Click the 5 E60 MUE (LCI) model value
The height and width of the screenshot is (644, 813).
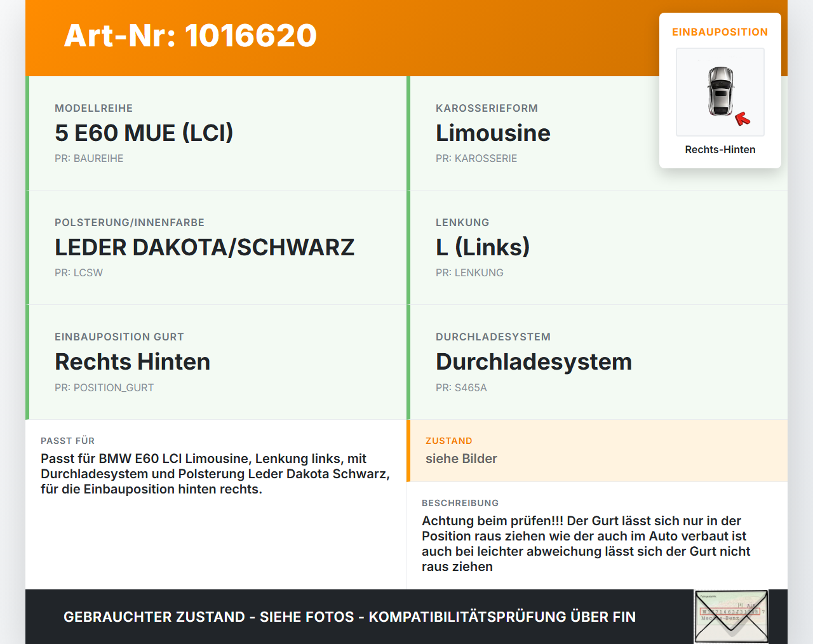(144, 133)
